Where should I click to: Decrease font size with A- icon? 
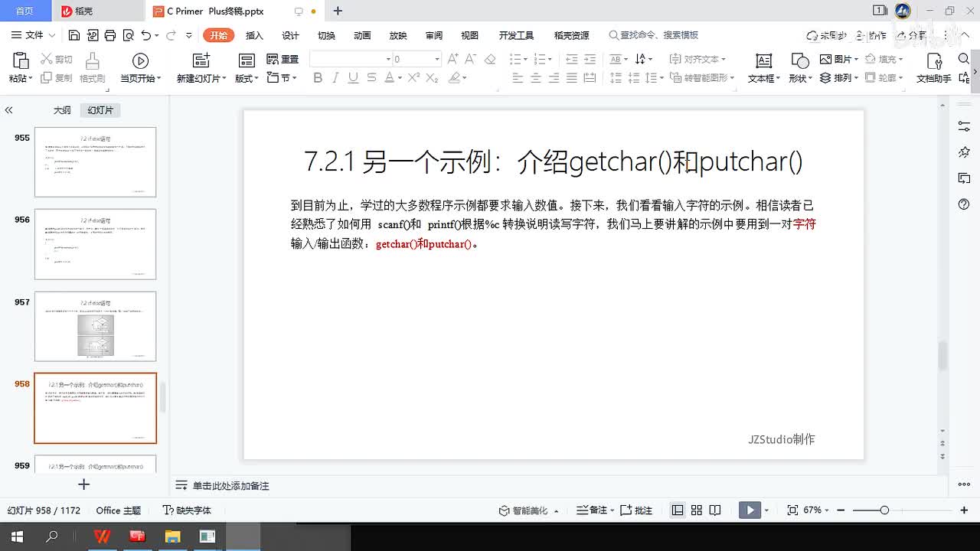point(472,59)
